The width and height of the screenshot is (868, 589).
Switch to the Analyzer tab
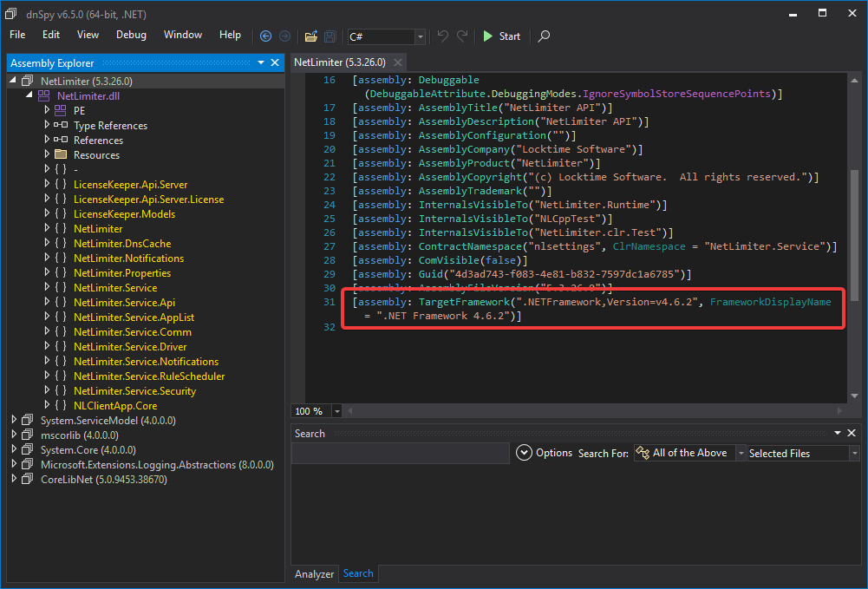[x=314, y=573]
